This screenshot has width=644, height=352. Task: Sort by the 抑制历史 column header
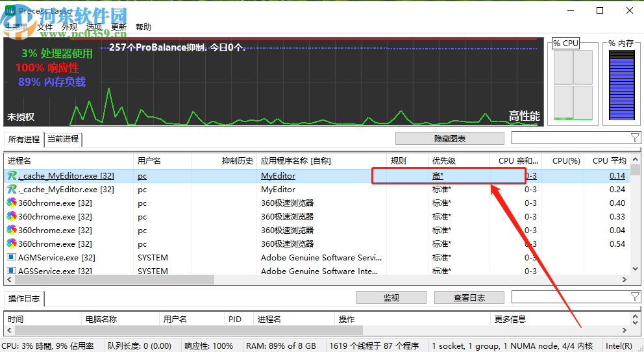(224, 160)
